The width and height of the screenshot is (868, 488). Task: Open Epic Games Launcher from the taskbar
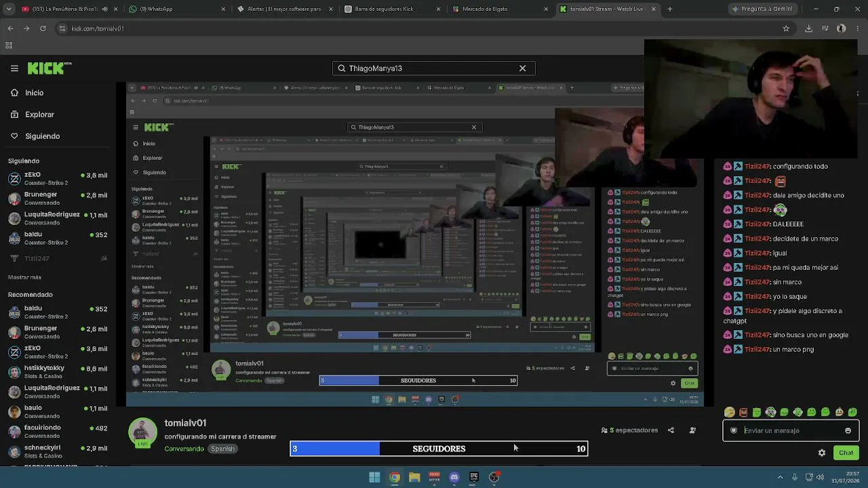pyautogui.click(x=474, y=477)
